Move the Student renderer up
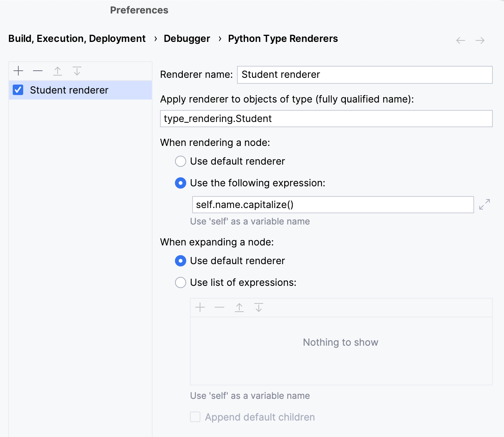The height and width of the screenshot is (437, 504). click(58, 71)
